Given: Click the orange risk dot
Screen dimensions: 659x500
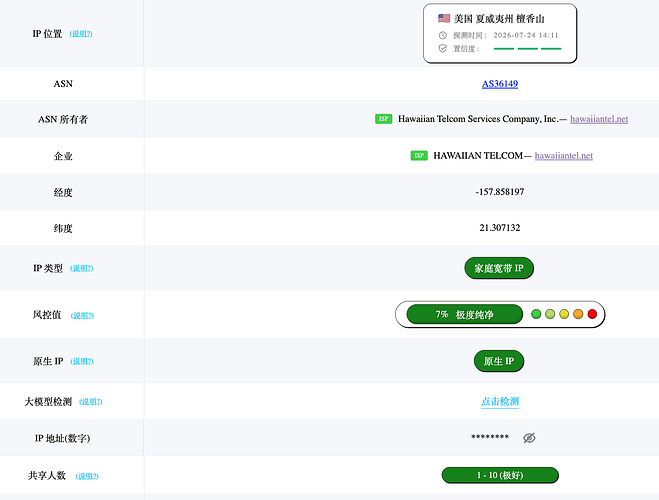Looking at the screenshot, I should click(x=578, y=314).
